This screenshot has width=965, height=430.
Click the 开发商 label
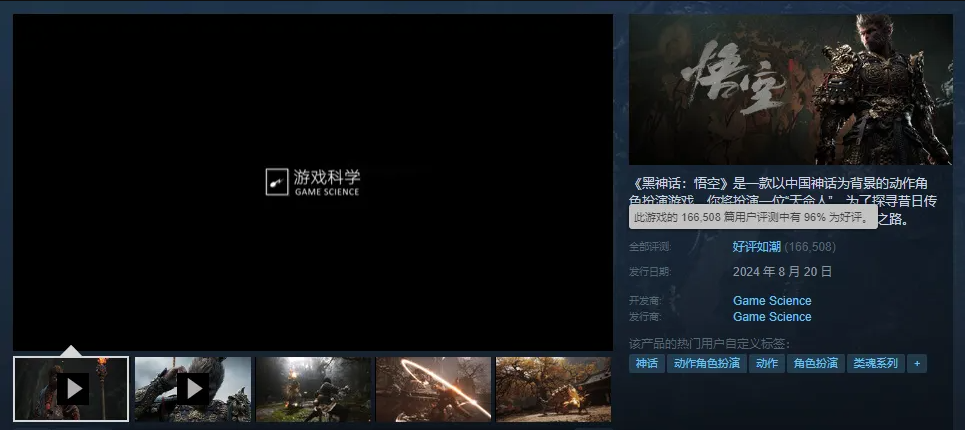tap(644, 301)
